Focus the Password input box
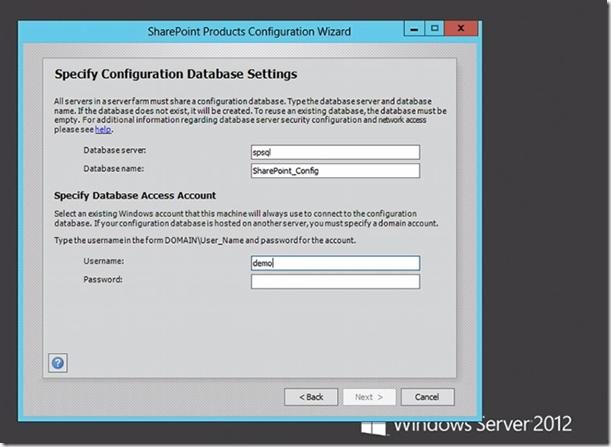The width and height of the screenshot is (611, 447). [335, 281]
